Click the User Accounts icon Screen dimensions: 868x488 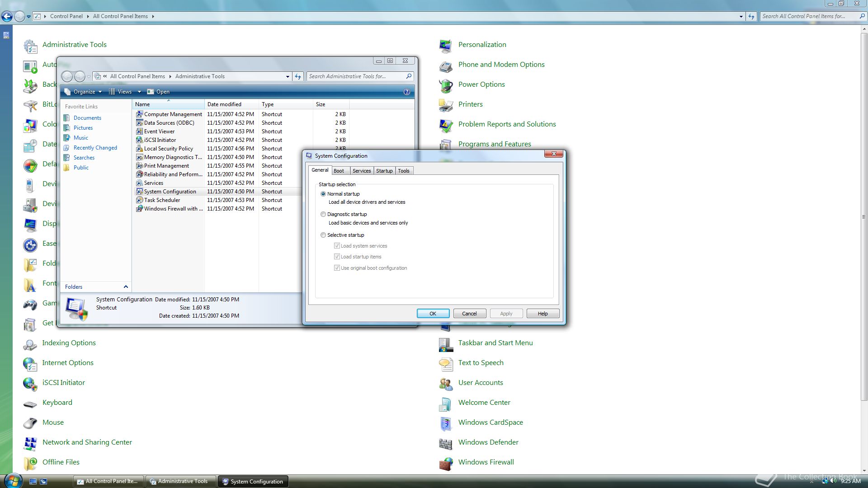tap(446, 384)
